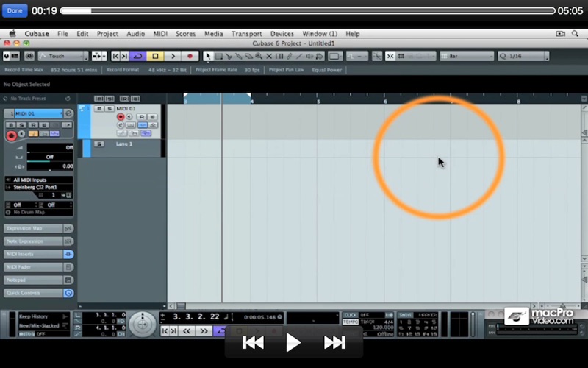Skip ahead with the overlay fast-forward button

pyautogui.click(x=334, y=342)
